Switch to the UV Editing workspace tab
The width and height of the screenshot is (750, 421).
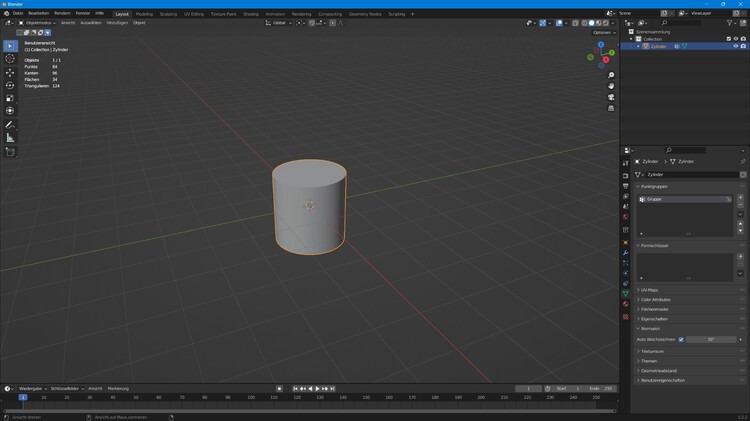(x=194, y=14)
